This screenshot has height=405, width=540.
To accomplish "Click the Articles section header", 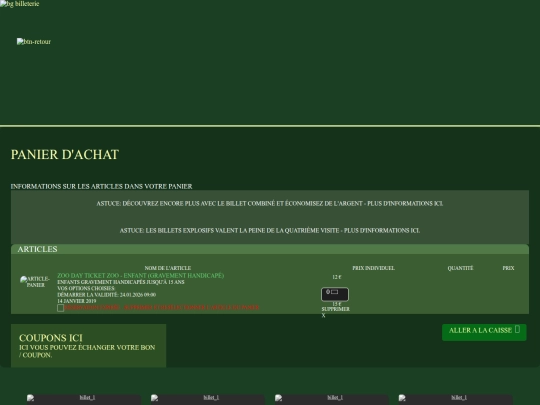I will [x=270, y=249].
